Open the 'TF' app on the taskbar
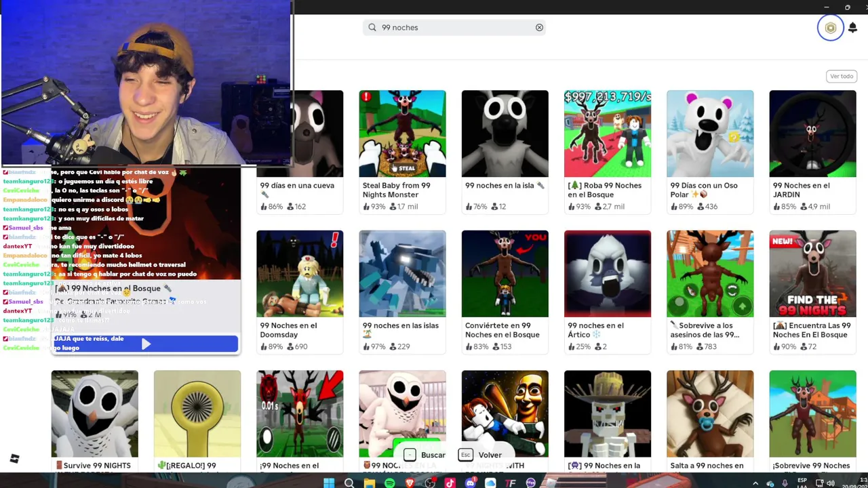 [511, 483]
